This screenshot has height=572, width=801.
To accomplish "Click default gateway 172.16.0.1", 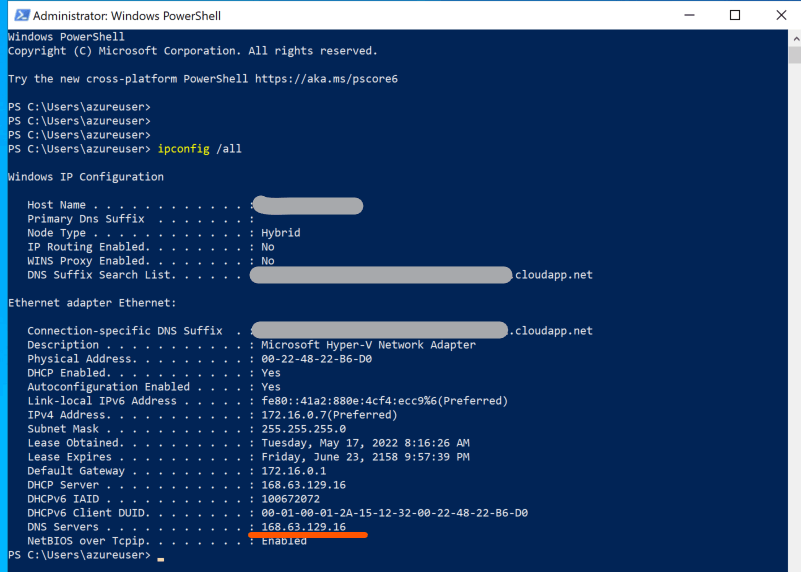I will (294, 471).
